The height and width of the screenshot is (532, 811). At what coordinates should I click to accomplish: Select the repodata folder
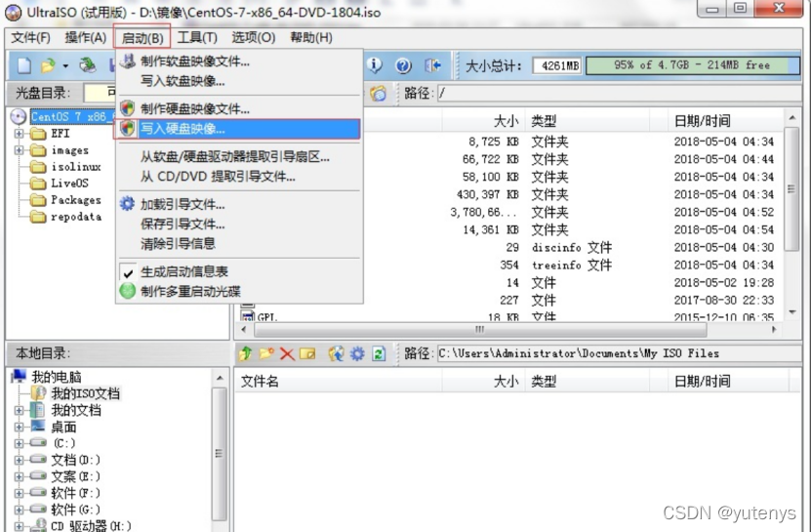point(75,217)
